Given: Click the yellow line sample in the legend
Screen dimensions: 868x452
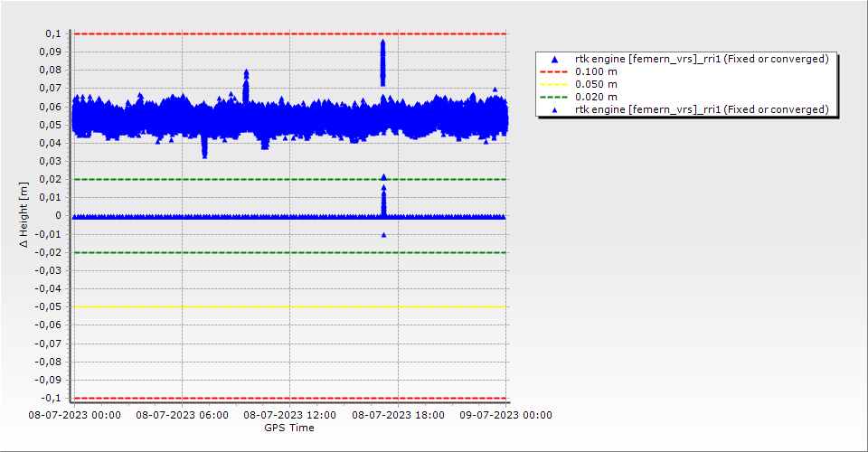Looking at the screenshot, I should click(x=554, y=84).
